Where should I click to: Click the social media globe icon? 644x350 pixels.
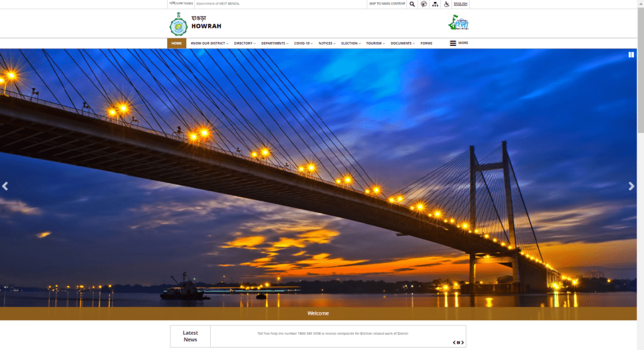click(423, 4)
